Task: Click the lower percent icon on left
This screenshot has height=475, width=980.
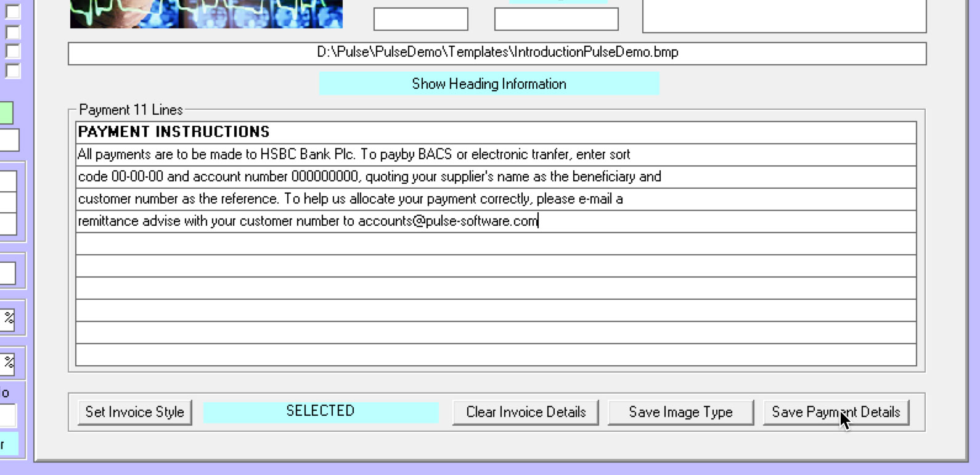Action: (x=9, y=362)
